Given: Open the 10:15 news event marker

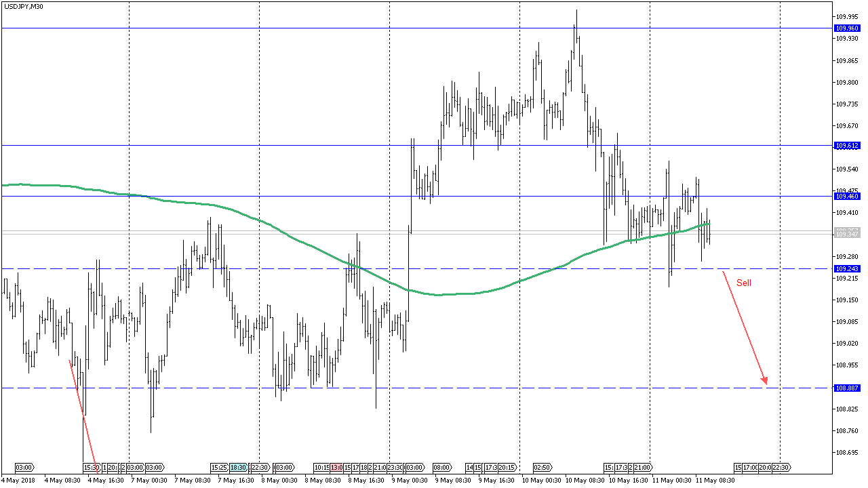Looking at the screenshot, I should (x=321, y=468).
